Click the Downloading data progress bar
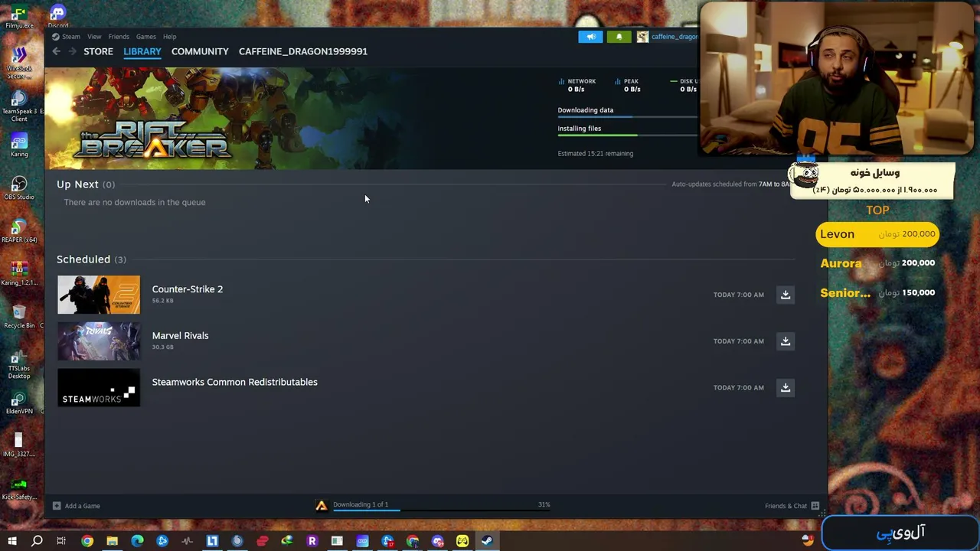 pyautogui.click(x=628, y=117)
